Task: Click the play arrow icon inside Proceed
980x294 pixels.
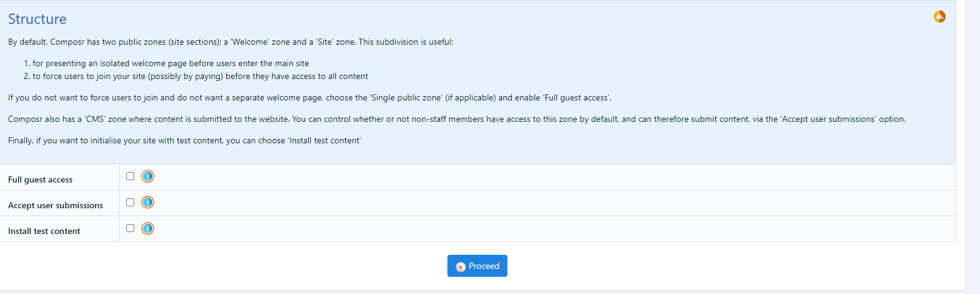Action: [461, 266]
